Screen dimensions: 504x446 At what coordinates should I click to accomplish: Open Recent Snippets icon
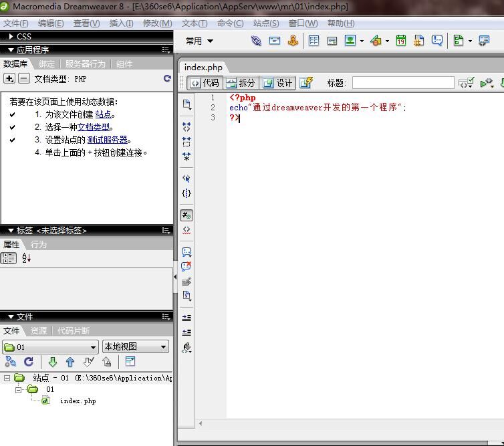pyautogui.click(x=186, y=296)
